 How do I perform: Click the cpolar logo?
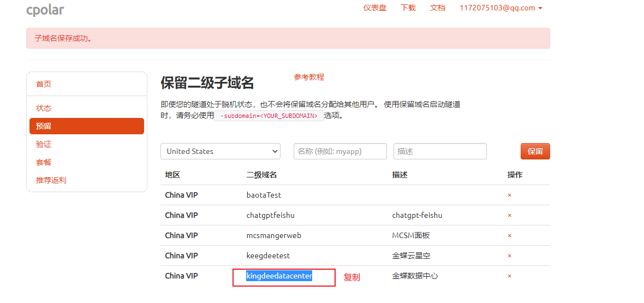point(45,9)
